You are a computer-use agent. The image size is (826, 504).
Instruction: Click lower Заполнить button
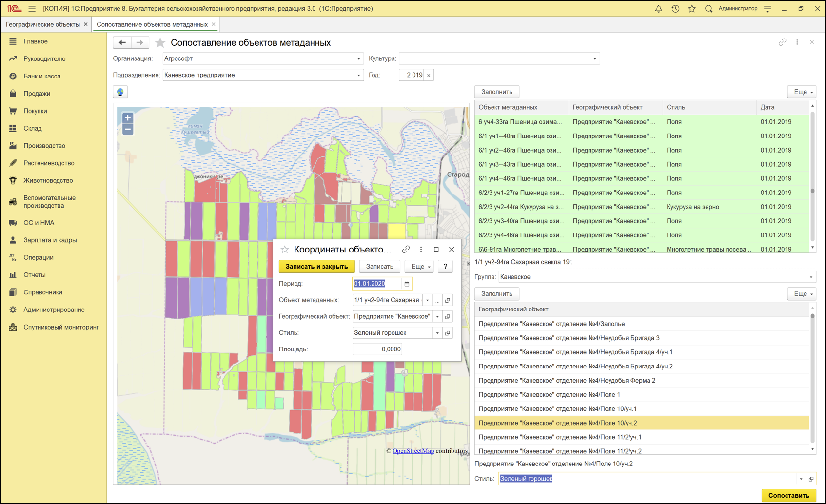(497, 294)
